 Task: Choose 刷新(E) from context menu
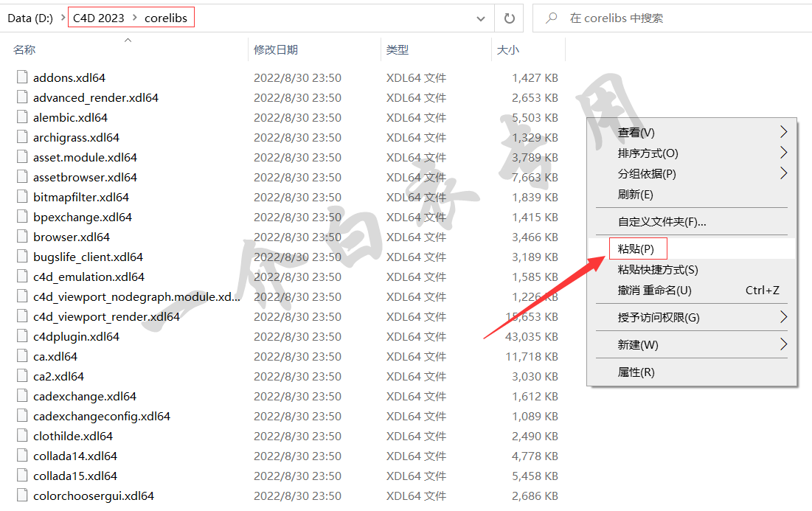pos(691,195)
